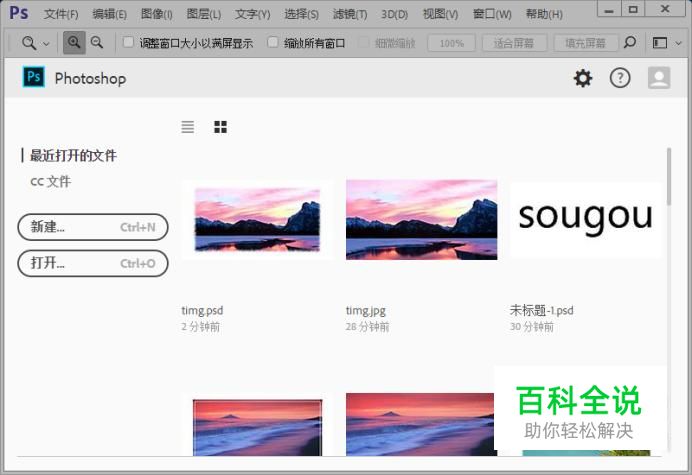The width and height of the screenshot is (692, 475).
Task: Select 最近打开的文件 in the sidebar
Action: (73, 155)
